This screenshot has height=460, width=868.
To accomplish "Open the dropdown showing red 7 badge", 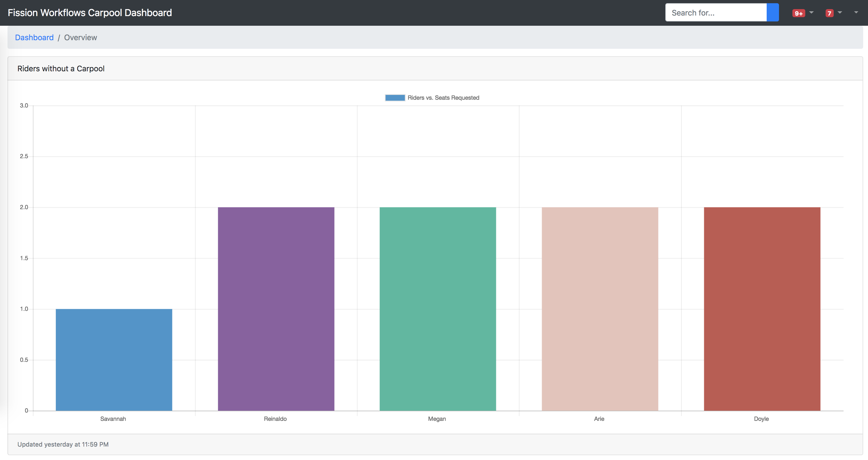I will (834, 13).
